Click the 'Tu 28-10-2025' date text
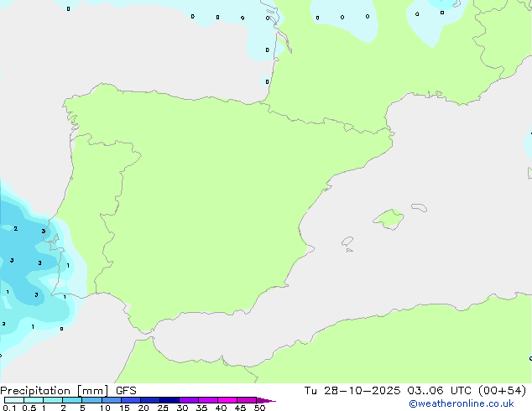This screenshot has height=411, width=532. click(352, 391)
